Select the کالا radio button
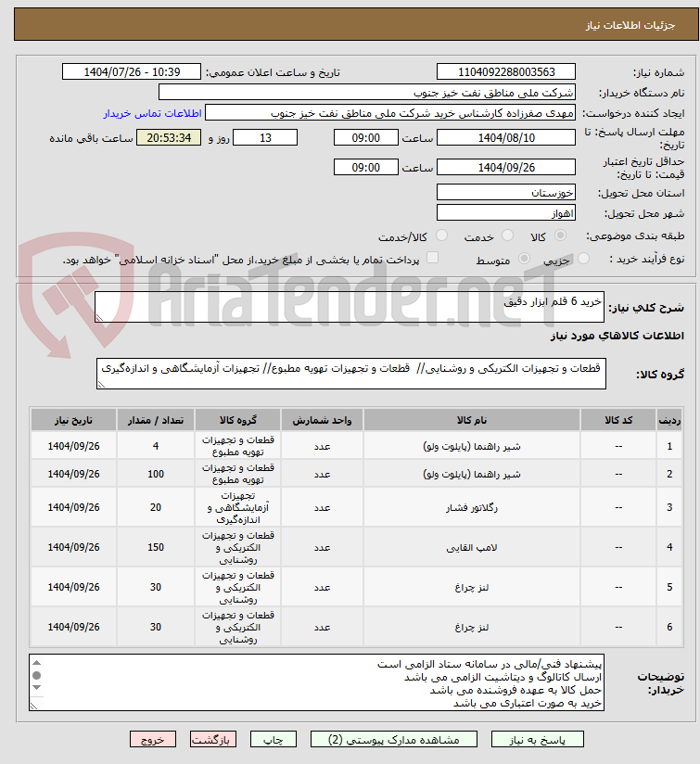700x764 pixels. [x=561, y=236]
